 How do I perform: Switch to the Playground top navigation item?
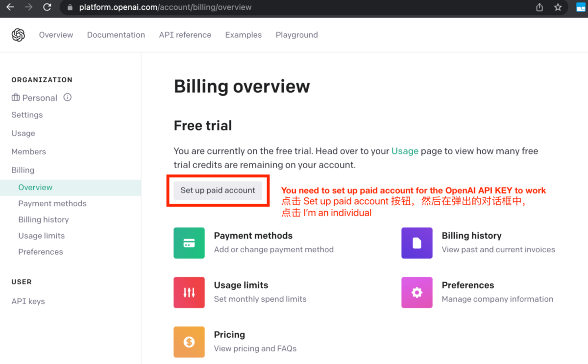(296, 35)
